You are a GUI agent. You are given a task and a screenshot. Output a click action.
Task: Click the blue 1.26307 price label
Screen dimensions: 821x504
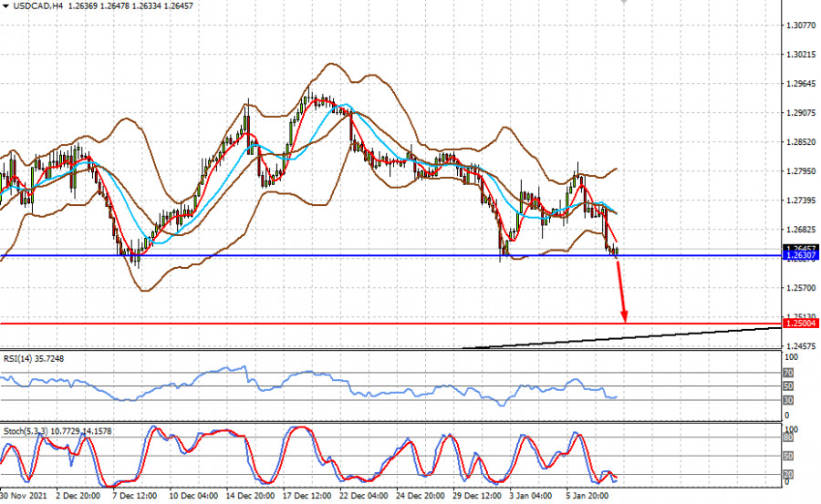[x=801, y=255]
